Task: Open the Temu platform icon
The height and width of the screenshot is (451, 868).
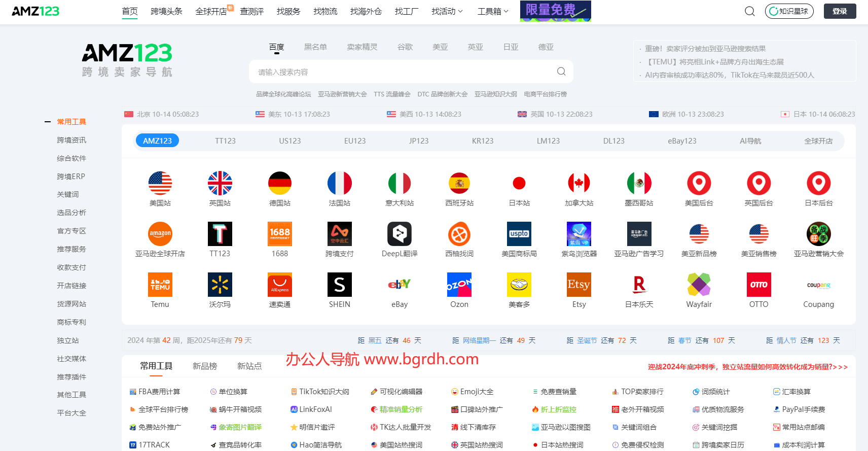Action: click(x=160, y=285)
